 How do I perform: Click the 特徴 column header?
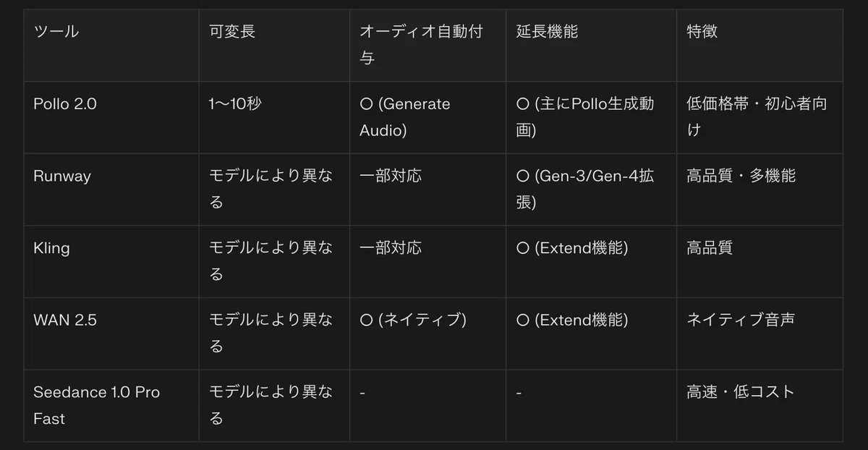(702, 32)
